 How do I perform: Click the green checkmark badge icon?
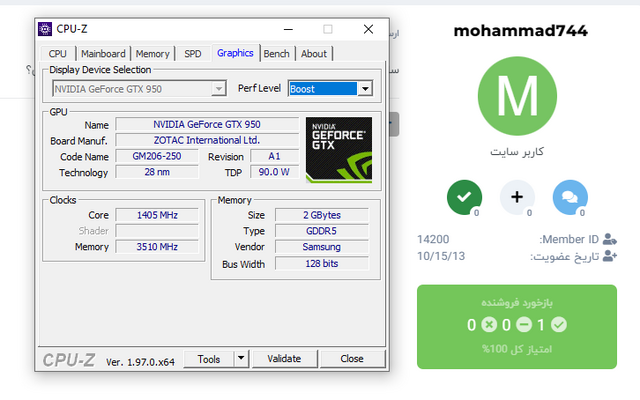point(462,198)
